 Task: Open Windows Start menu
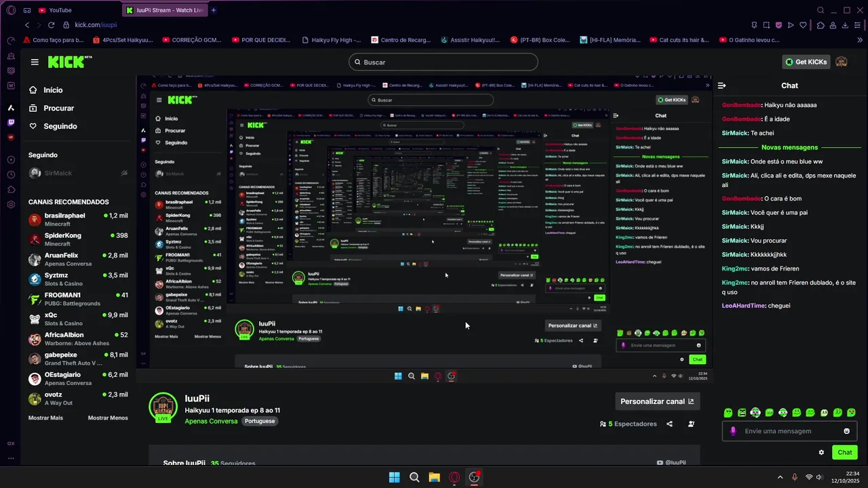(394, 477)
